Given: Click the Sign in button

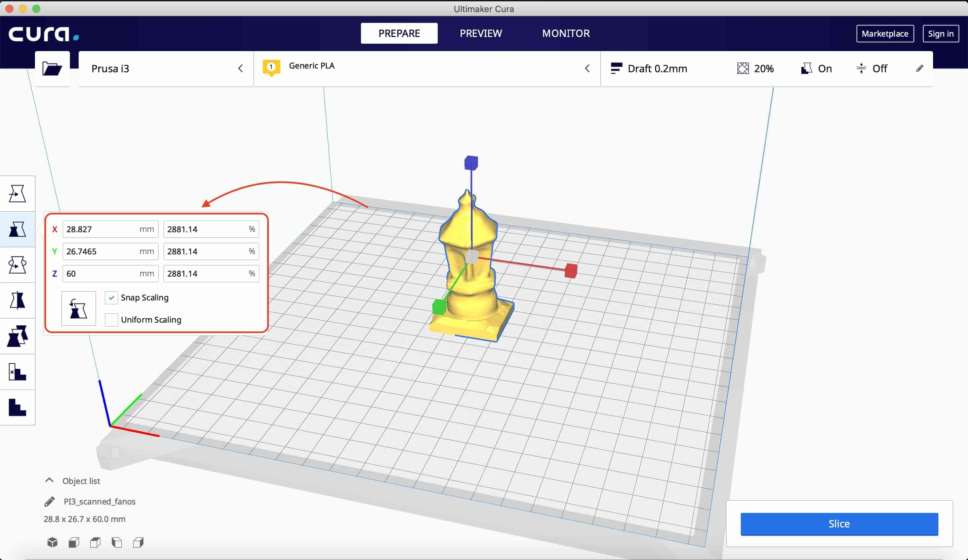Looking at the screenshot, I should click(940, 34).
